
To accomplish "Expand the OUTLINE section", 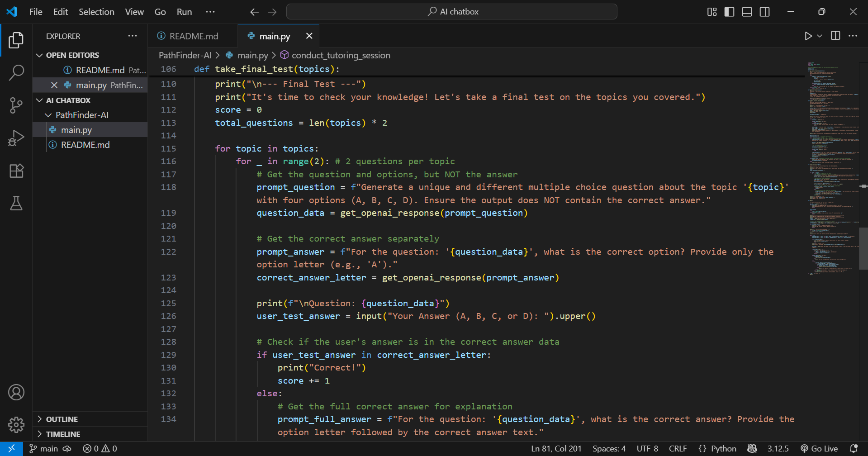I will [62, 419].
